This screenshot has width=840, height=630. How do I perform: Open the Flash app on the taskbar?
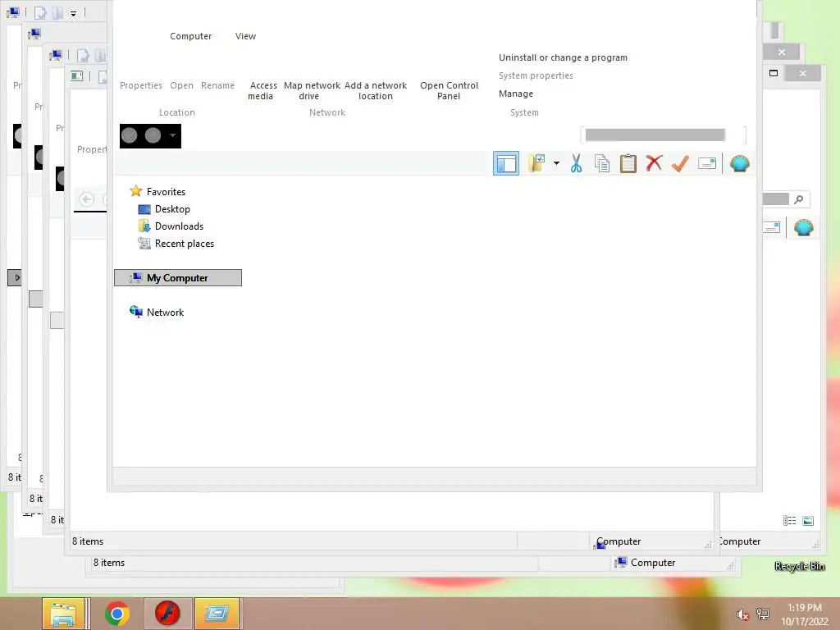pyautogui.click(x=167, y=614)
